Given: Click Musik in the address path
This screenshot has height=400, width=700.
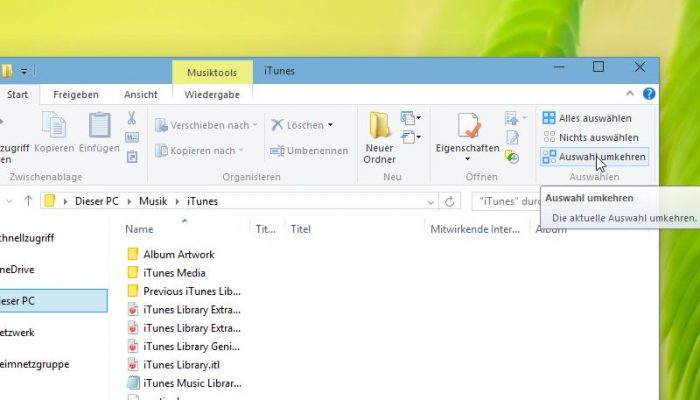Looking at the screenshot, I should click(153, 201).
